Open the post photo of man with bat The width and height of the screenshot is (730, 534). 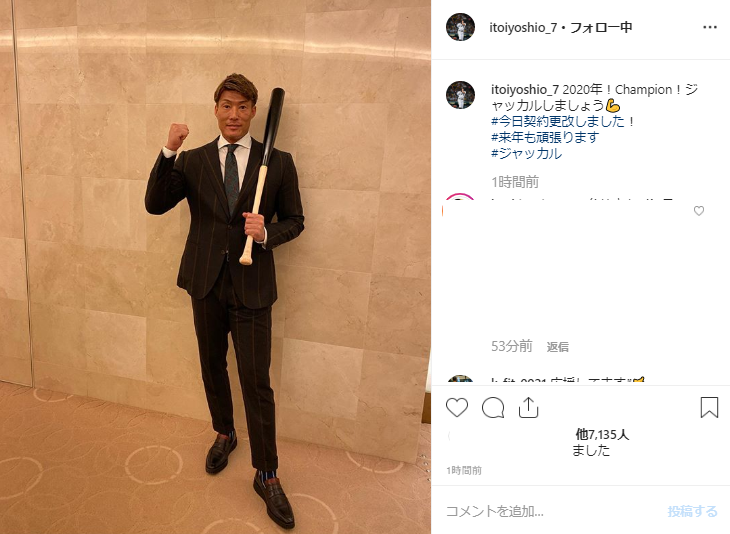215,267
